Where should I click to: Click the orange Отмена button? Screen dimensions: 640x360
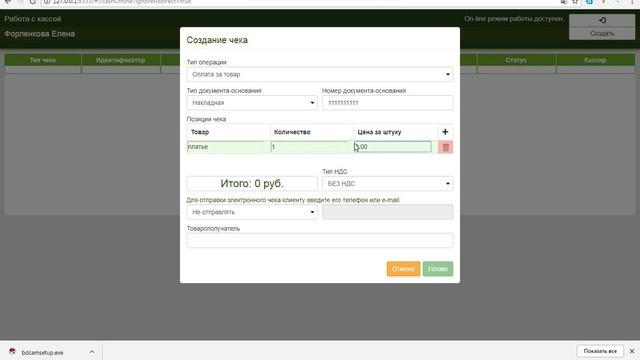(x=403, y=269)
